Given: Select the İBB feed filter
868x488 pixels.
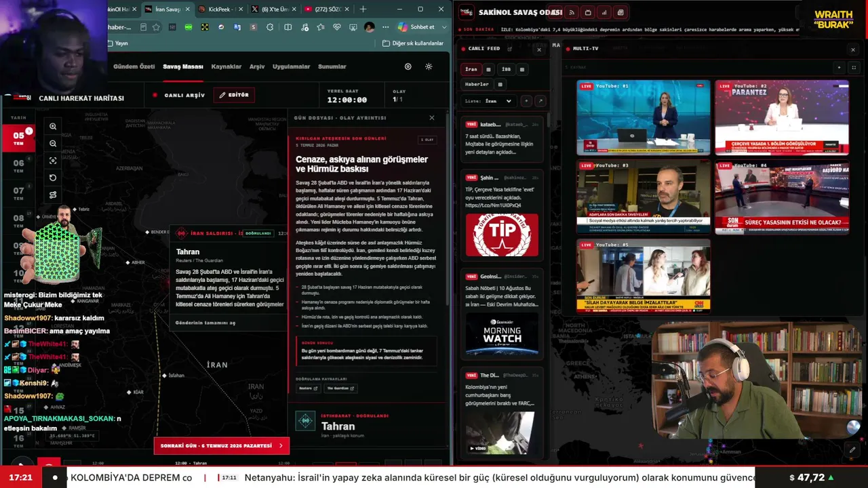Looking at the screenshot, I should (506, 69).
